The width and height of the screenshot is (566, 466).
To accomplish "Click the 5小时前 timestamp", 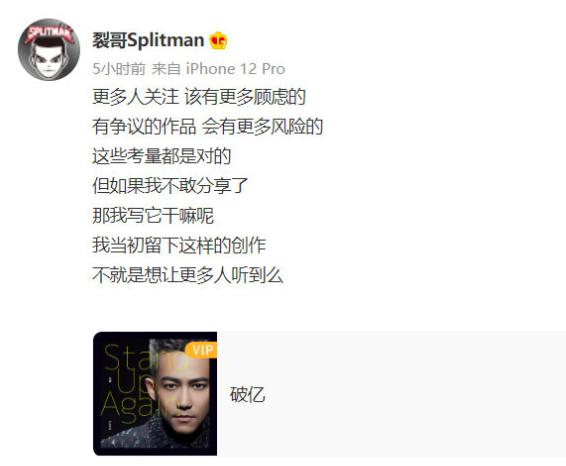I will (x=119, y=69).
